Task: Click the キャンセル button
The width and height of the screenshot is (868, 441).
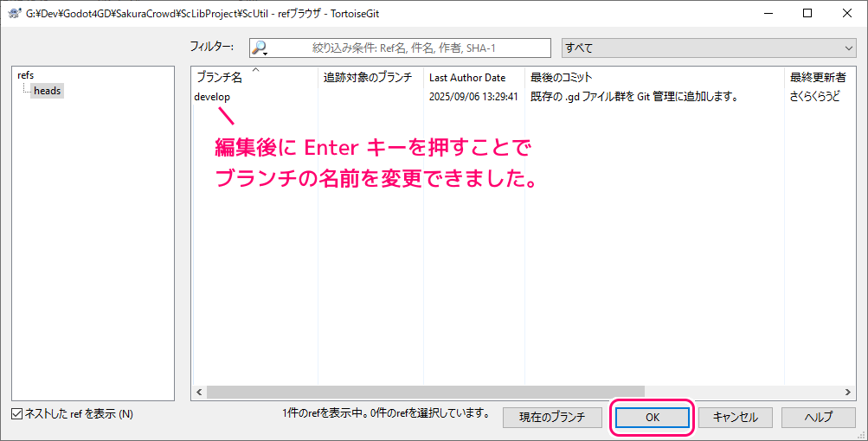Action: (x=735, y=417)
